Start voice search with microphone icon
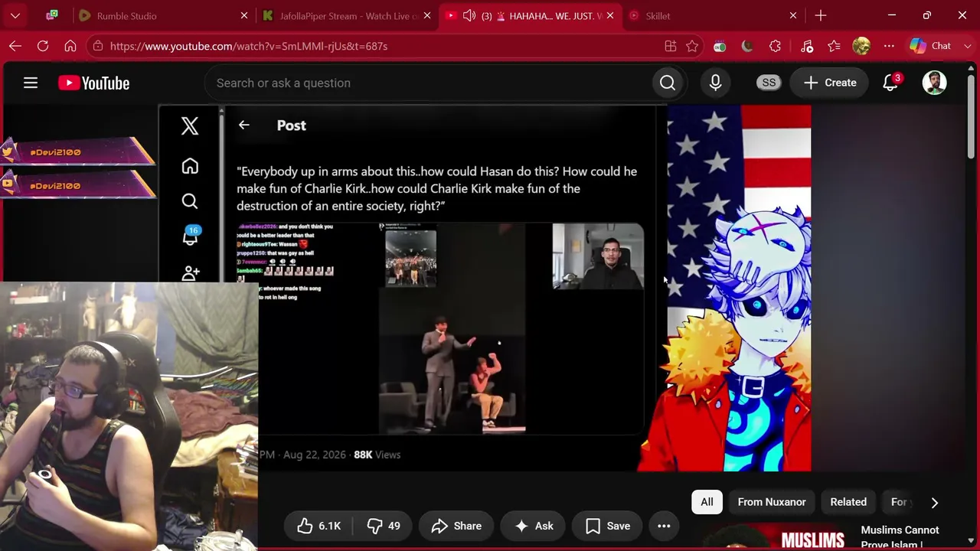Screen dimensions: 980x551 pos(715,83)
